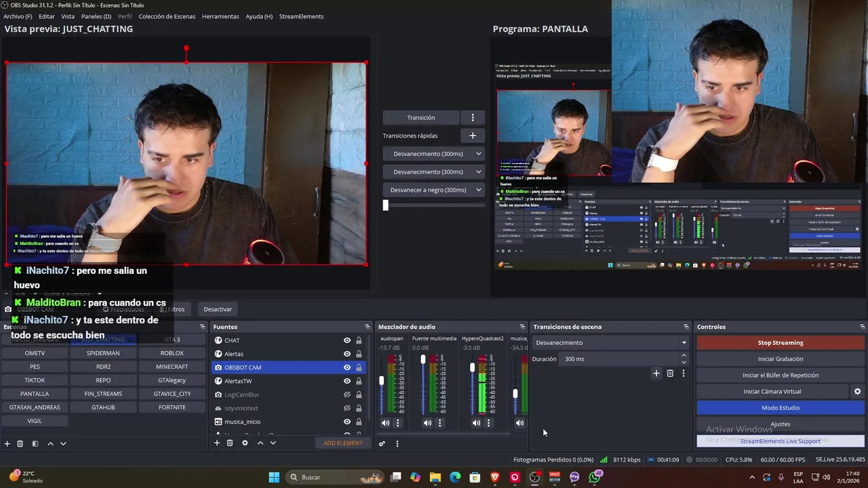Increase transition duration with up stepper
This screenshot has height=488, width=868.
tap(684, 355)
